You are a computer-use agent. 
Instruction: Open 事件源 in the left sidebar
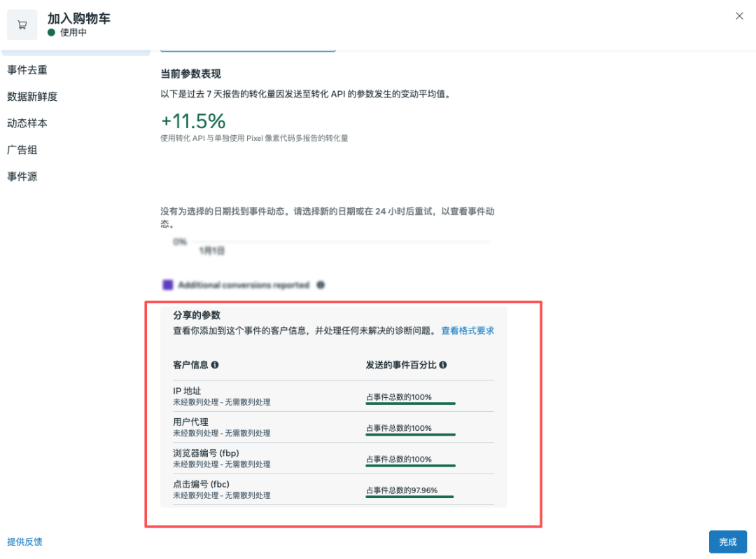point(22,177)
